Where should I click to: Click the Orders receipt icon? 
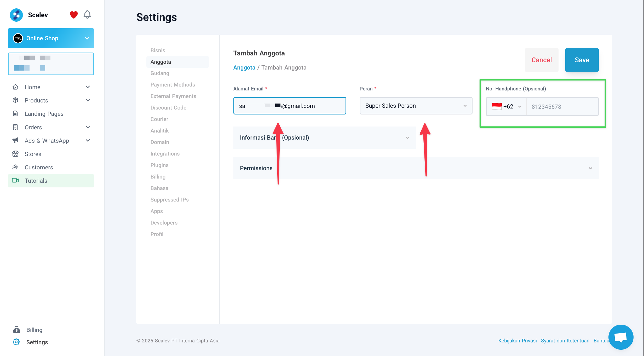point(15,127)
